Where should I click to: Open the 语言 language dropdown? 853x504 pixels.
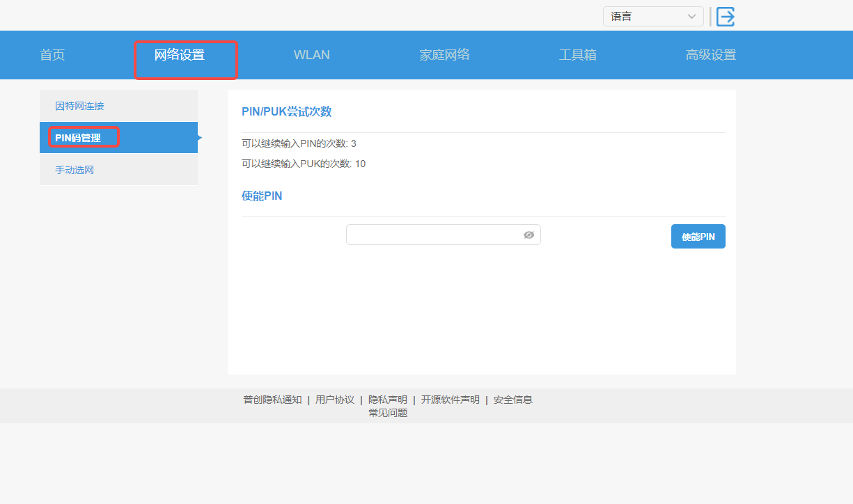652,16
